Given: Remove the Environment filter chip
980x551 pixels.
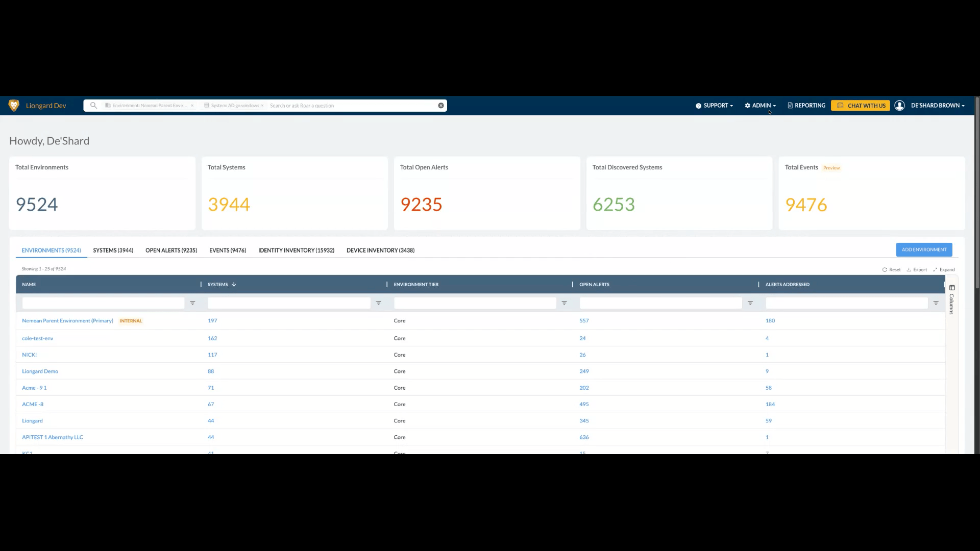Looking at the screenshot, I should coord(192,106).
